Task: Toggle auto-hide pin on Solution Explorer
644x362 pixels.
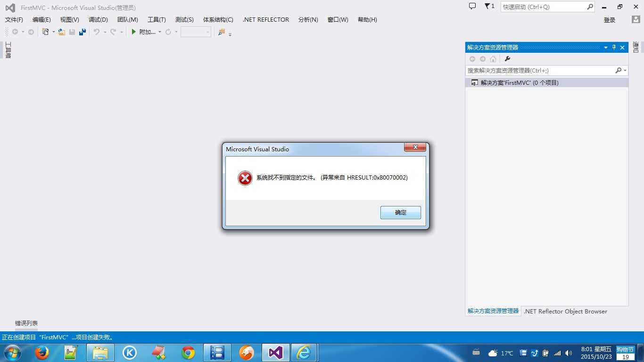Action: (x=614, y=48)
